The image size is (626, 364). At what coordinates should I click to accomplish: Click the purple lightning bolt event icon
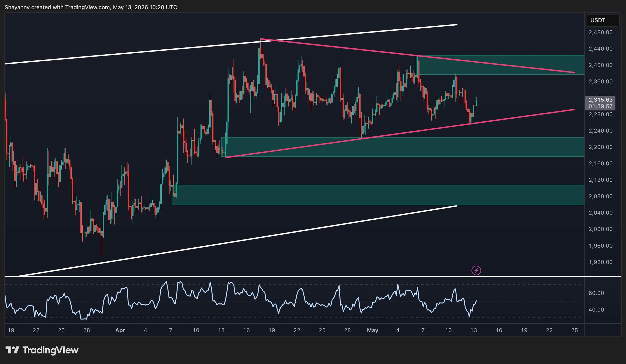pos(476,270)
